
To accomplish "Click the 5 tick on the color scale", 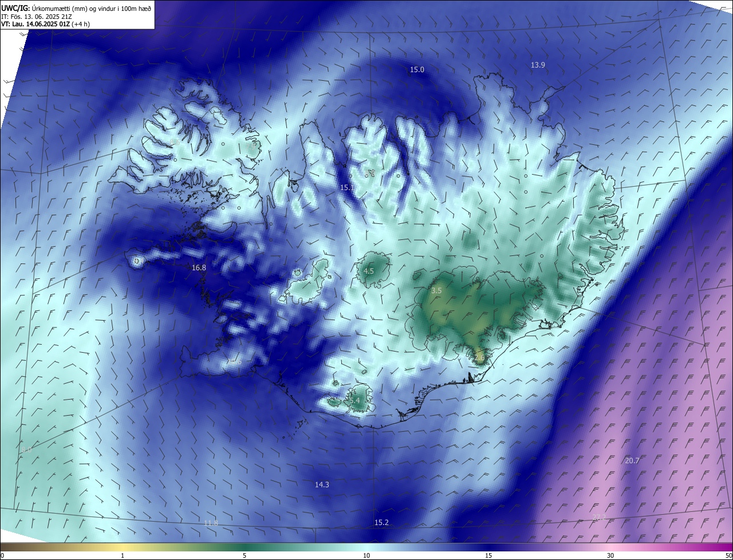I will click(x=245, y=555).
